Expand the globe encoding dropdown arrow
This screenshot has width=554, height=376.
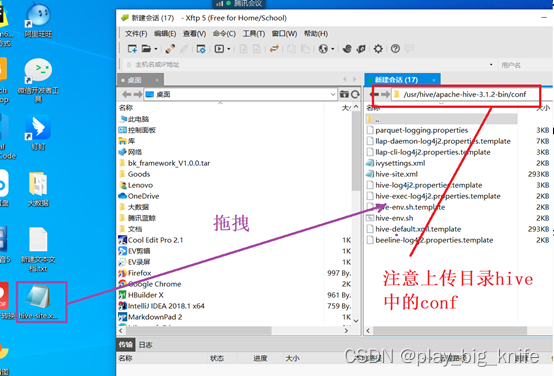[x=332, y=49]
